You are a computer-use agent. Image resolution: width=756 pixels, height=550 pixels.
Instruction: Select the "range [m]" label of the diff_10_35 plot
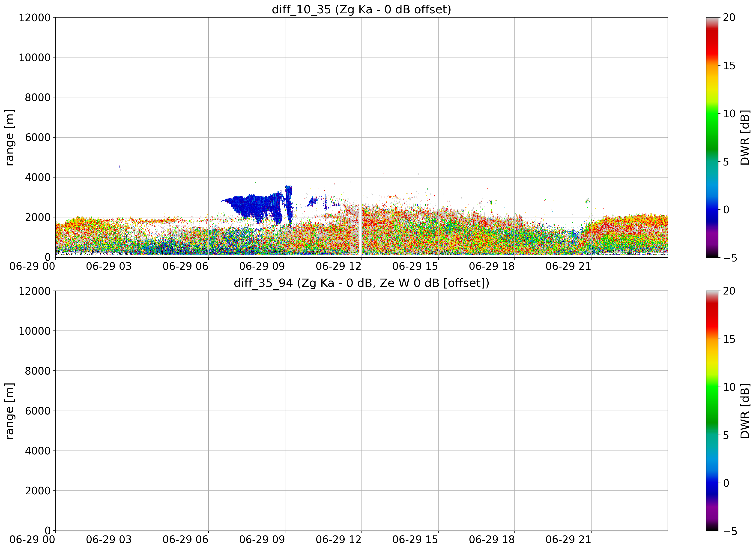tap(9, 137)
